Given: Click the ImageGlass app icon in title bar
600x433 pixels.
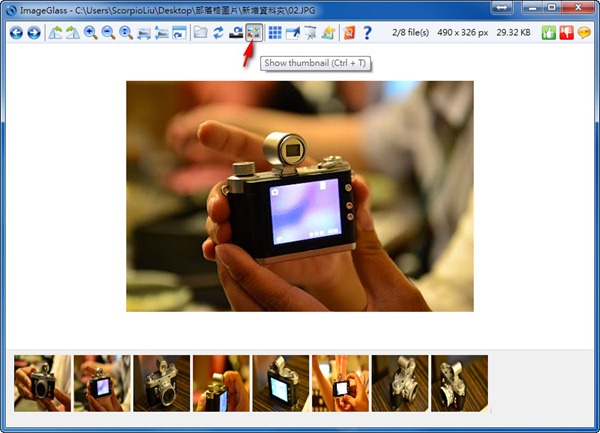Looking at the screenshot, I should tap(11, 10).
